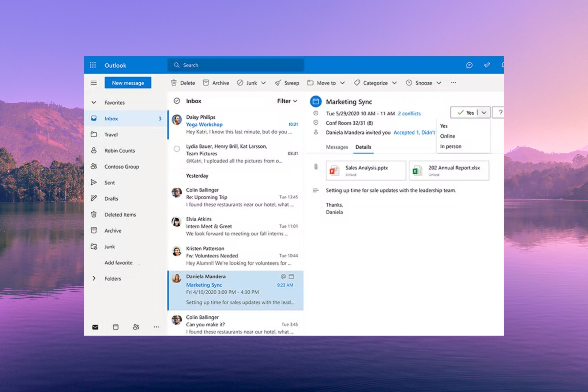
Task: Toggle the Yes response dropdown arrow
Action: [484, 113]
